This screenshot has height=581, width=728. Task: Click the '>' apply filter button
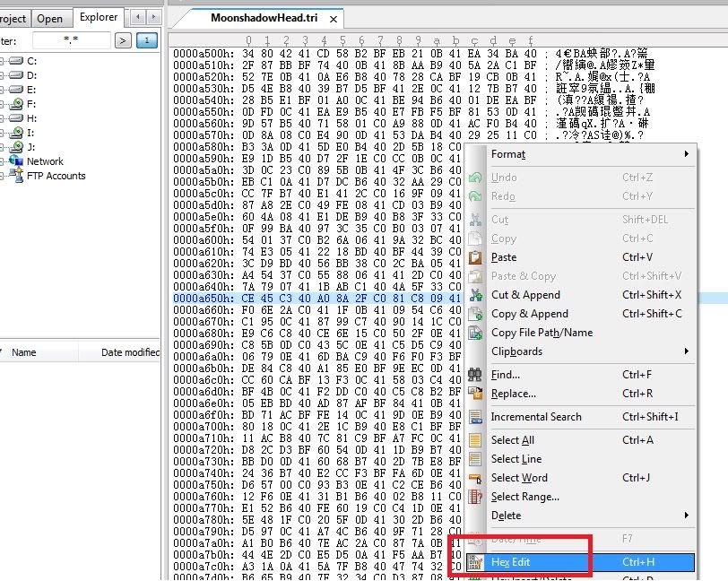[x=124, y=40]
